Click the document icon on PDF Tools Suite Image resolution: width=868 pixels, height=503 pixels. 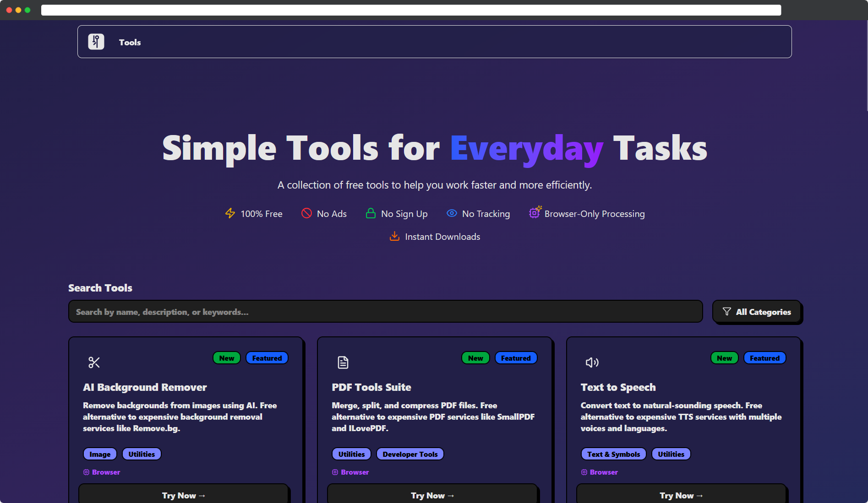tap(343, 362)
